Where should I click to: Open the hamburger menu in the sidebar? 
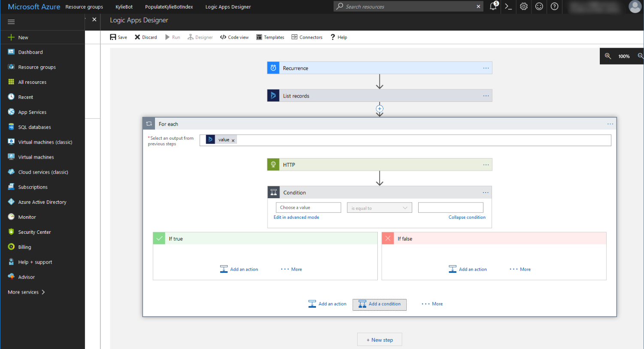[11, 22]
